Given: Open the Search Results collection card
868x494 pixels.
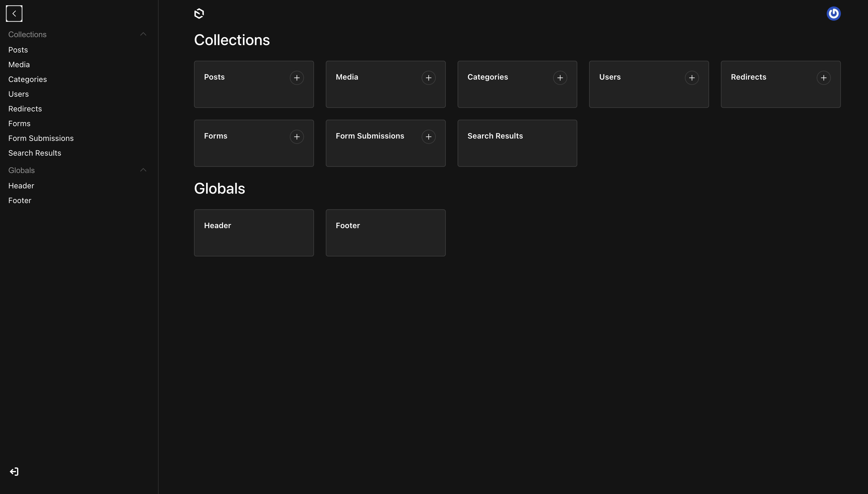Looking at the screenshot, I should point(517,143).
